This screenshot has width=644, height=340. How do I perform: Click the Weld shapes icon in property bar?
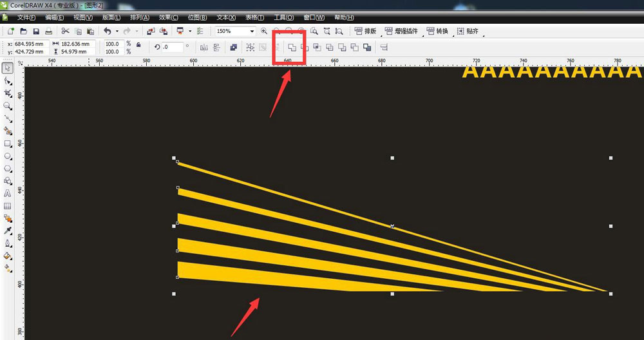[x=292, y=47]
